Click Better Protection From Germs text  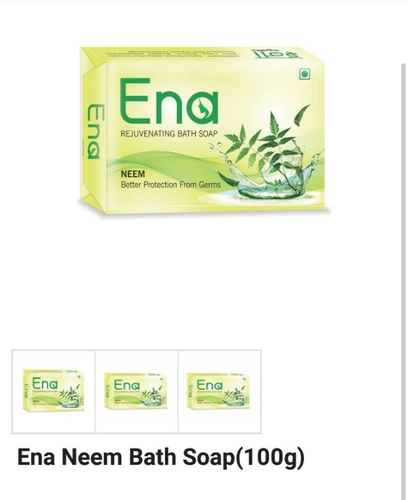pos(171,184)
